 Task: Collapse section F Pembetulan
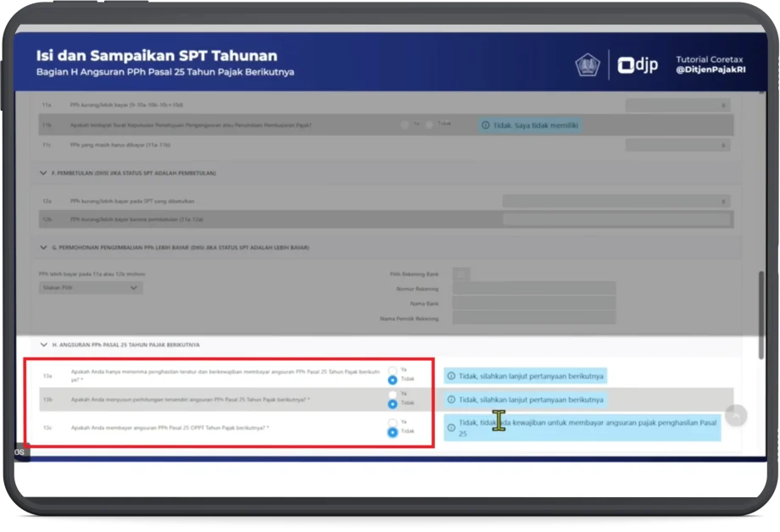coord(43,173)
